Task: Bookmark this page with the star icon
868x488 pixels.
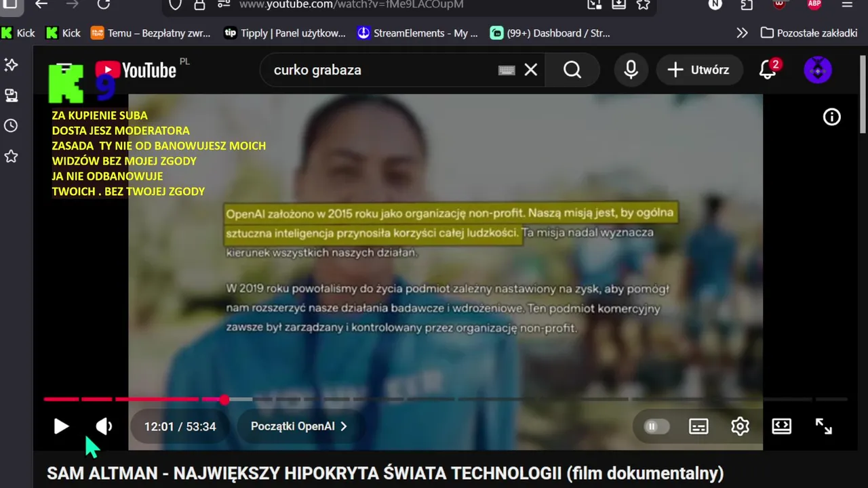Action: tap(643, 4)
